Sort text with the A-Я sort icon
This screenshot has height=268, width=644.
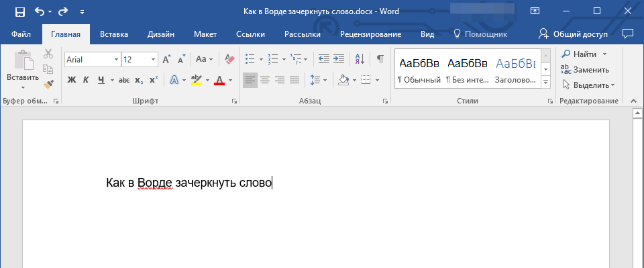pyautogui.click(x=360, y=59)
